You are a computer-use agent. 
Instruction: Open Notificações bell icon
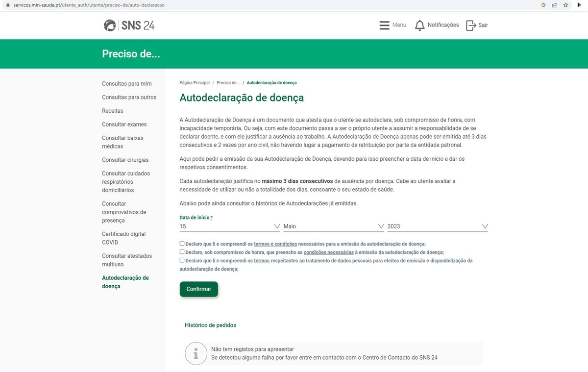tap(420, 25)
